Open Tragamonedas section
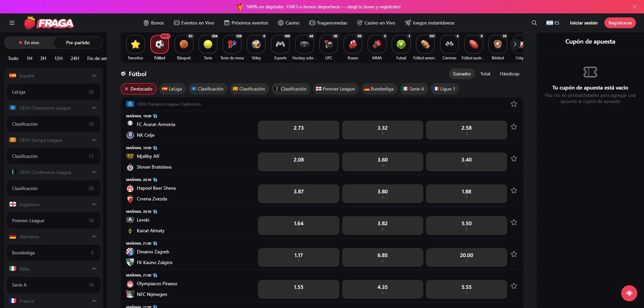This screenshot has height=308, width=644. click(x=328, y=23)
